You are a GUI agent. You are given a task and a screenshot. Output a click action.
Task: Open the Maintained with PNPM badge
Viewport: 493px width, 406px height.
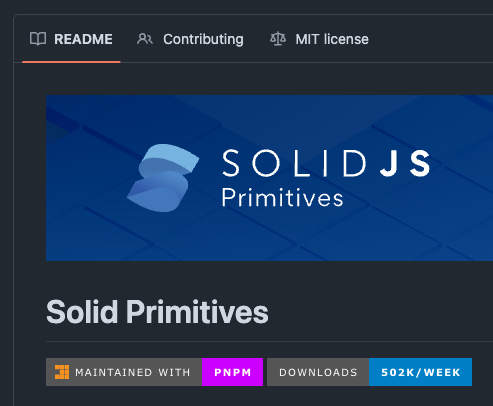[154, 372]
